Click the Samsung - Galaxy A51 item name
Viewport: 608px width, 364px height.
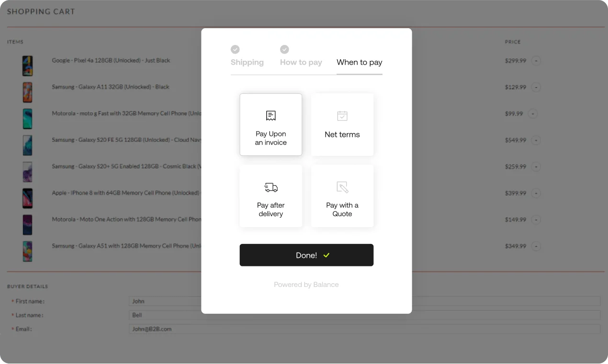click(126, 246)
